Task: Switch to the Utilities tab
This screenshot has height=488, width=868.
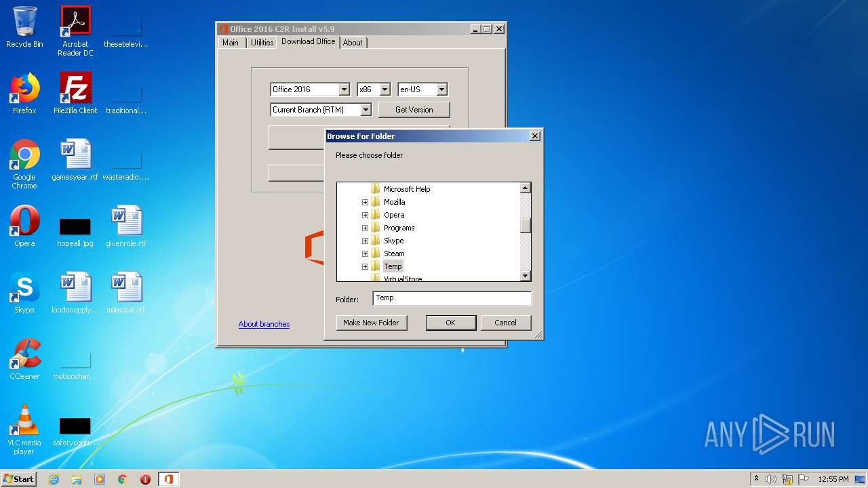Action: (x=262, y=43)
